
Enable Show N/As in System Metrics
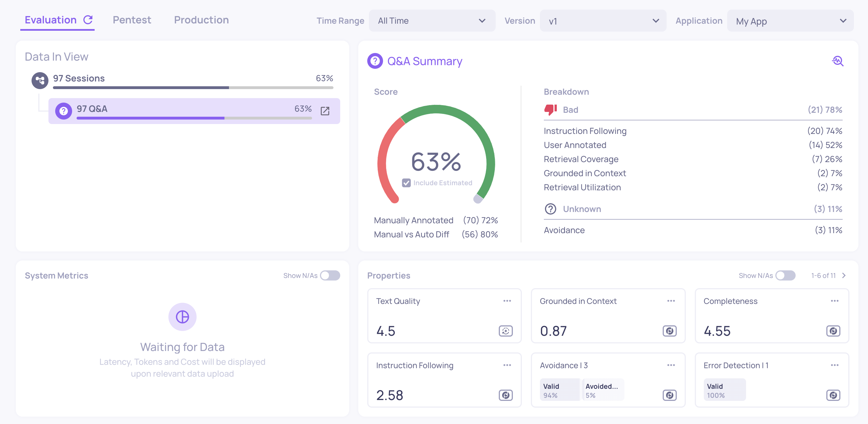pos(330,276)
